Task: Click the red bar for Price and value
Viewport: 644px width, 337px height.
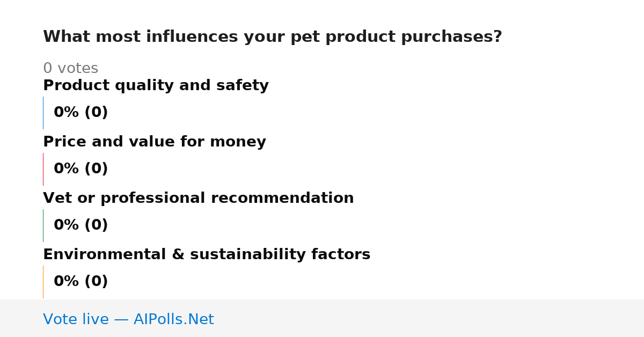Action: point(43,169)
